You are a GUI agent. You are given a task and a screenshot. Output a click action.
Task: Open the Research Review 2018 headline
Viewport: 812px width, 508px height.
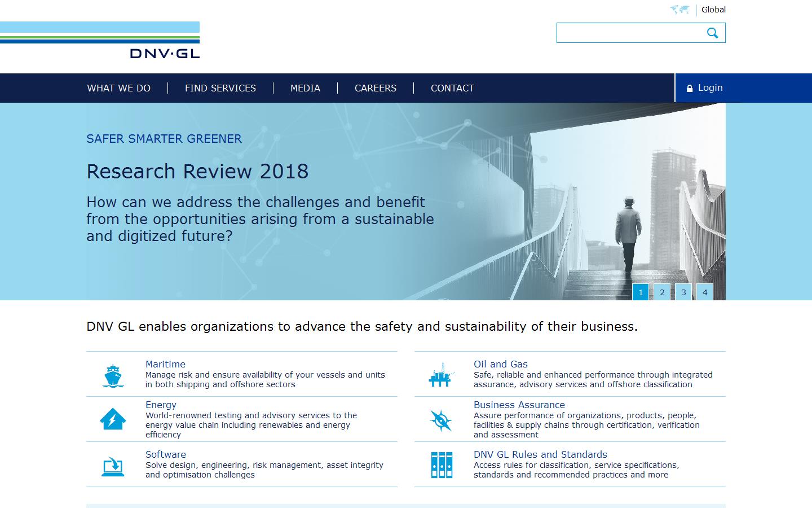coord(197,171)
